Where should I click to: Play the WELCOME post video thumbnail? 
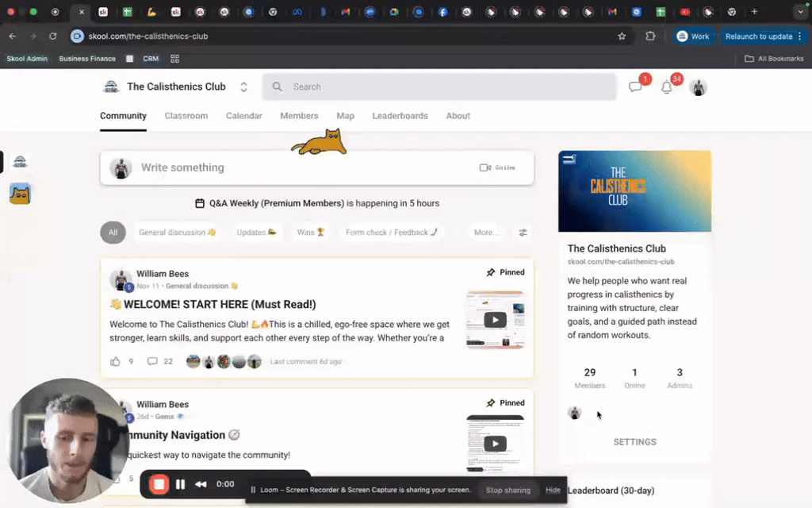pyautogui.click(x=495, y=319)
